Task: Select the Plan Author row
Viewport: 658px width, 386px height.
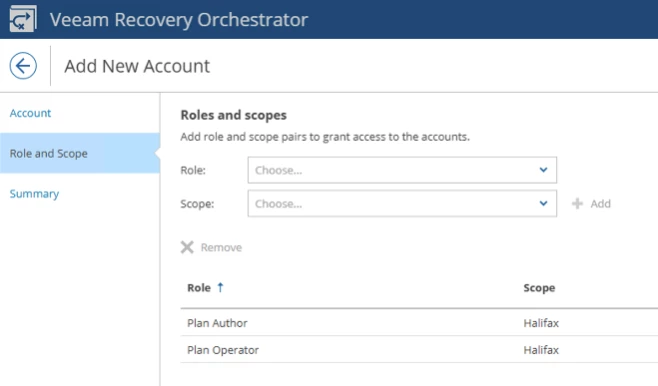Action: point(419,323)
